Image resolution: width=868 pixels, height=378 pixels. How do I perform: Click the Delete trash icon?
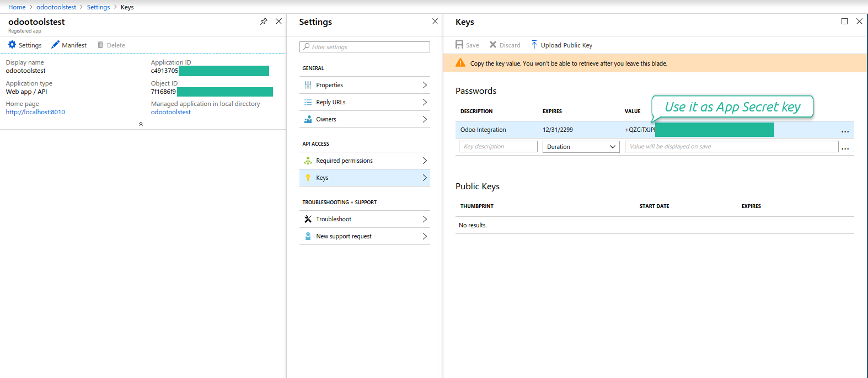coord(100,45)
